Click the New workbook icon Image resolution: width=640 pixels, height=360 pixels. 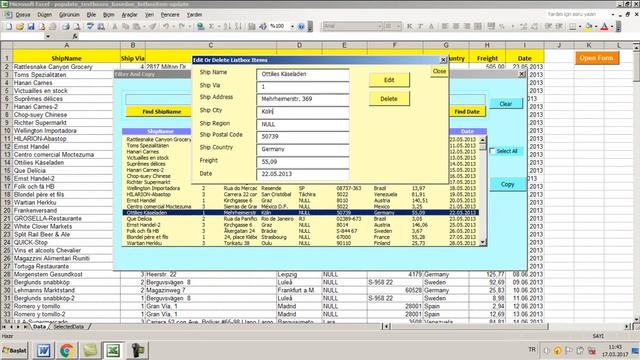click(9, 27)
